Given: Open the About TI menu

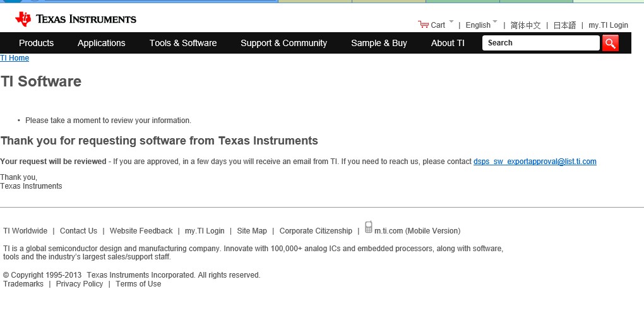Looking at the screenshot, I should (x=448, y=43).
